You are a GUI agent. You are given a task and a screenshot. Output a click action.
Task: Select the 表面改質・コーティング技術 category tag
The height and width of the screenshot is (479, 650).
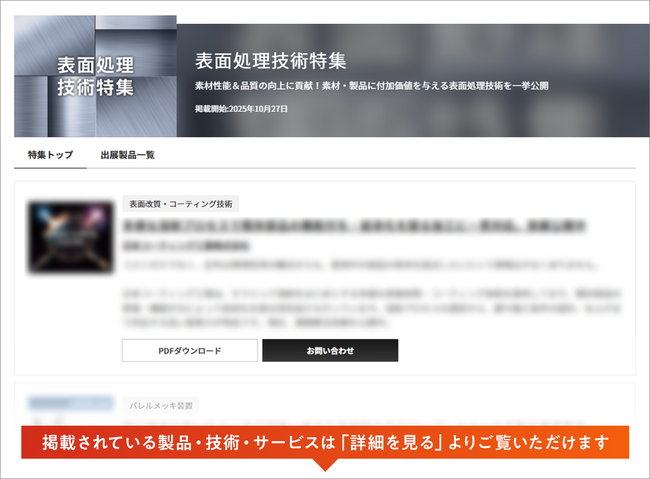pos(180,203)
